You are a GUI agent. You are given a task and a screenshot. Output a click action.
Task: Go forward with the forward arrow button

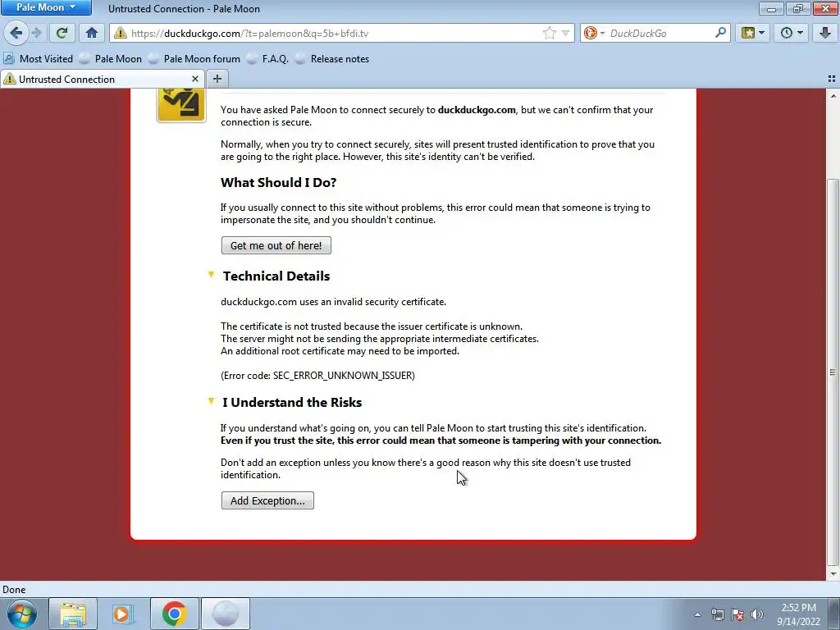click(37, 33)
